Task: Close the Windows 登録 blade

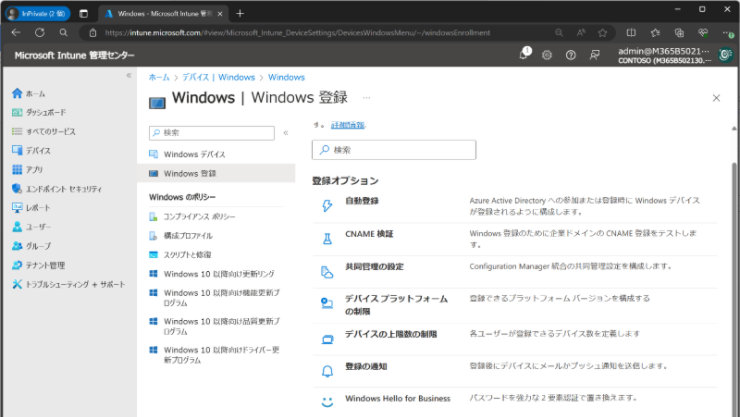Action: [716, 98]
